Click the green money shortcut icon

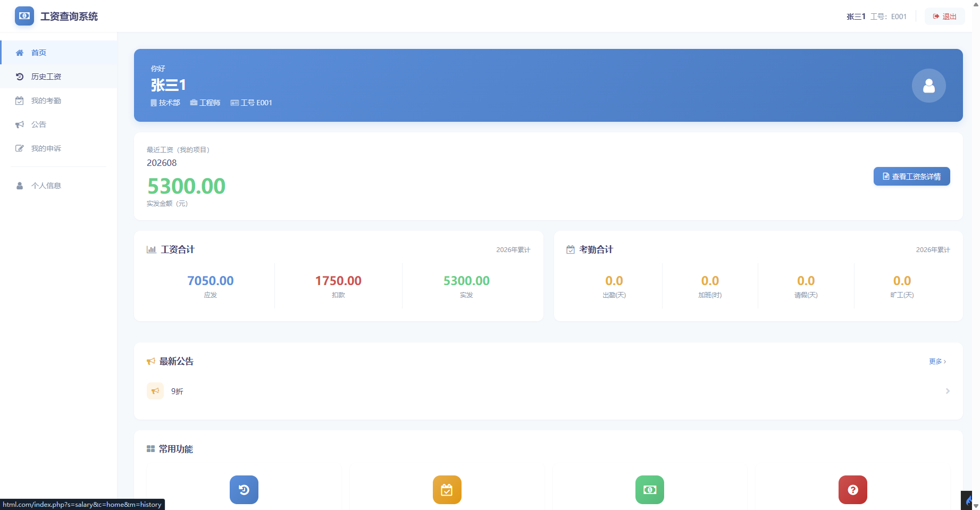pyautogui.click(x=650, y=490)
